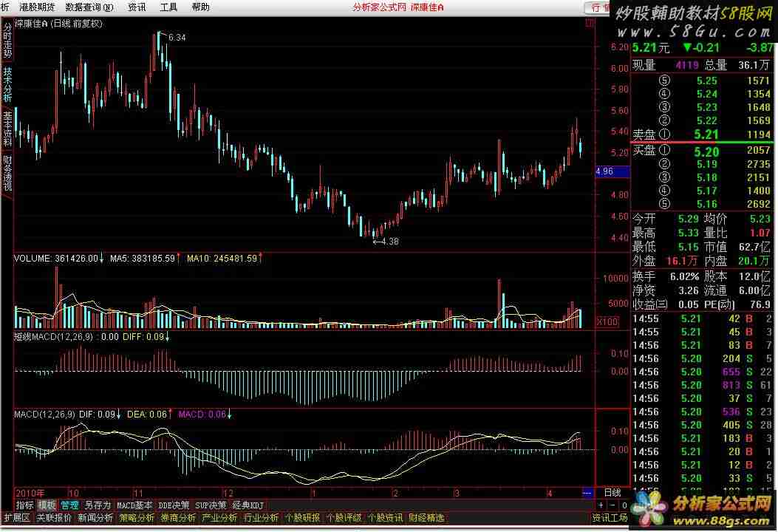This screenshot has width=778, height=532.
Task: Click the PE(动) 76.9 value
Action: tap(760, 304)
